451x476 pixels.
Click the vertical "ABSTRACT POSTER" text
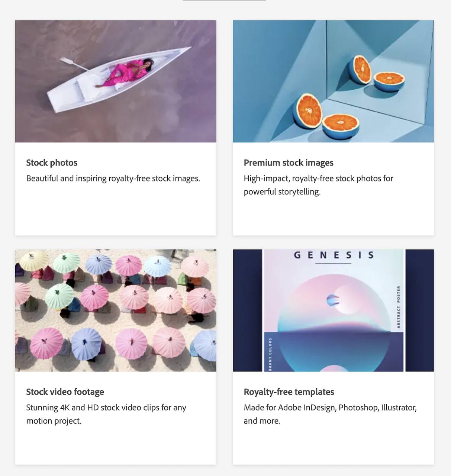[399, 307]
